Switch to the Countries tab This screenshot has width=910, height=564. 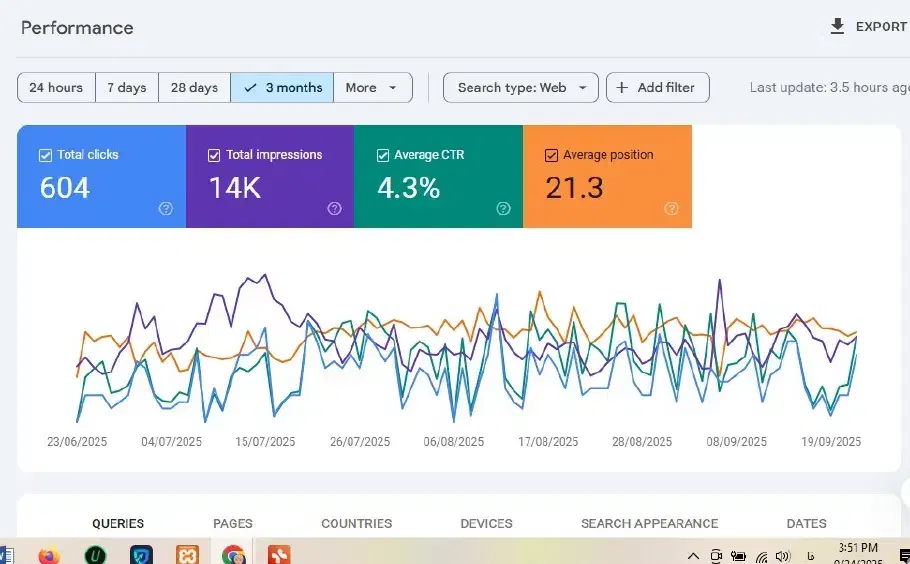coord(356,523)
